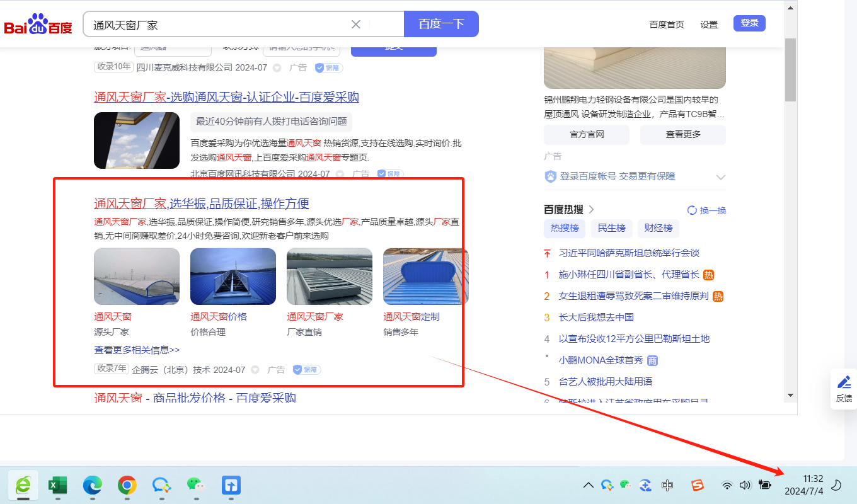Click the 收录7年 badge

pos(112,369)
